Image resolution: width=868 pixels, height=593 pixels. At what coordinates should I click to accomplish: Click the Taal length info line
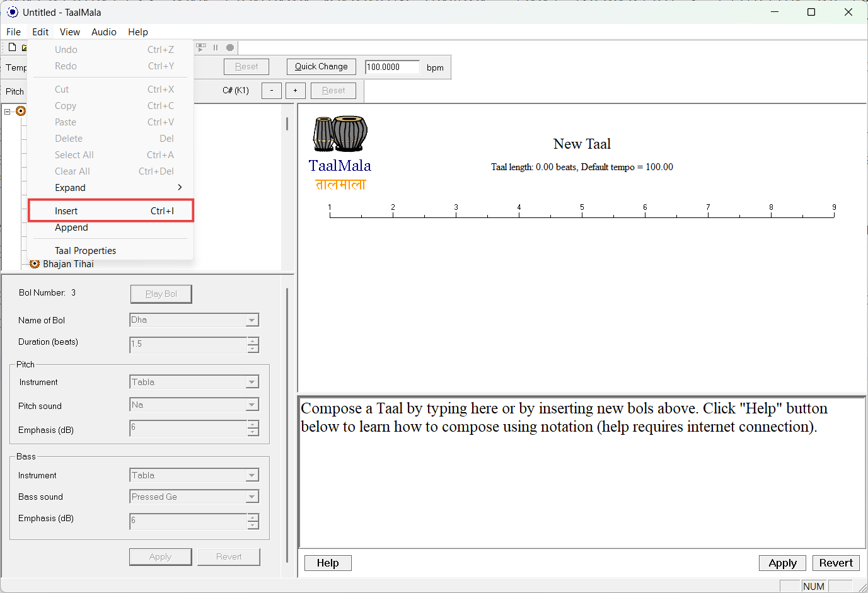click(582, 167)
